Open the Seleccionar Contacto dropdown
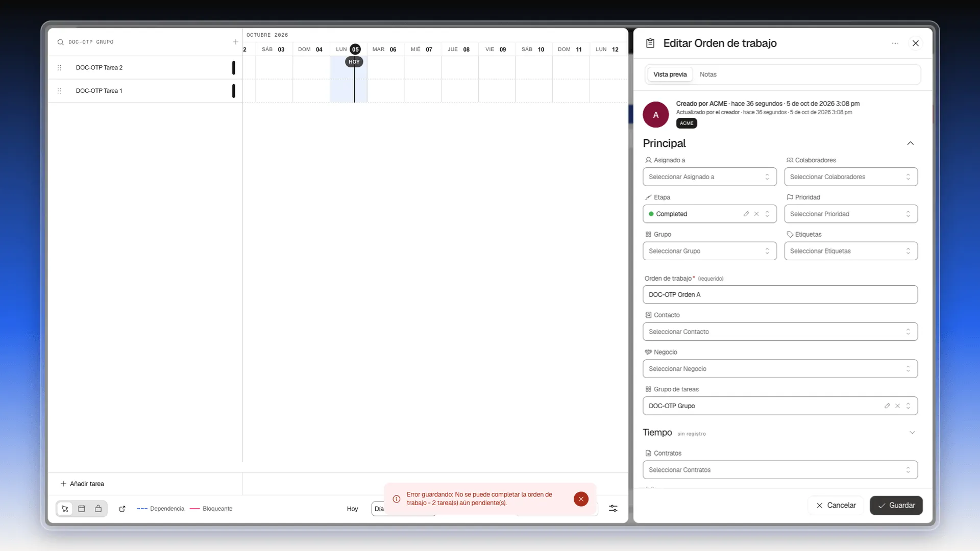The image size is (980, 551). pyautogui.click(x=780, y=332)
